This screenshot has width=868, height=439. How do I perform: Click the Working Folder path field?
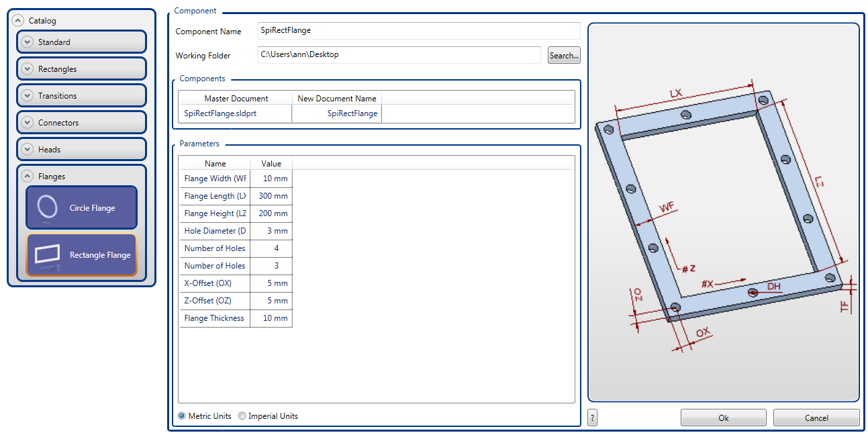pos(399,55)
